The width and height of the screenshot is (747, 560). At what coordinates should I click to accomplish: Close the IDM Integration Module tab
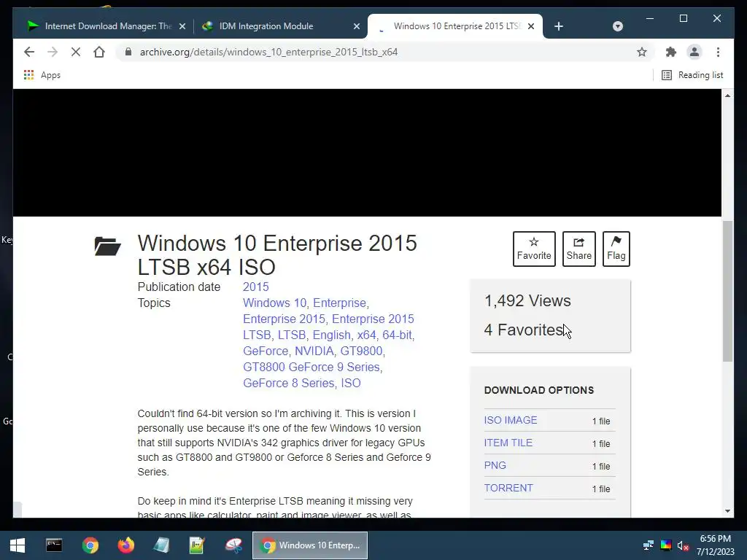tap(356, 26)
